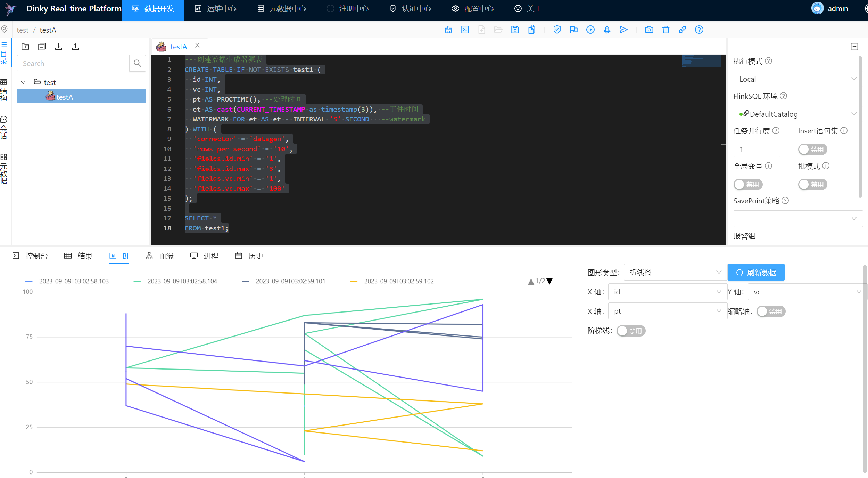Viewport: 868px width, 478px height.
Task: Close the testA editor tab
Action: [197, 46]
